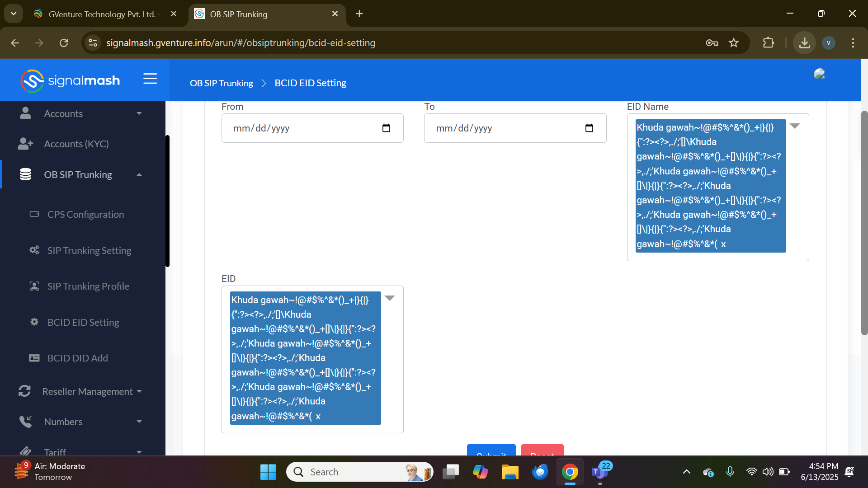Click the BCID DID Add card icon
The height and width of the screenshot is (488, 868).
click(34, 358)
